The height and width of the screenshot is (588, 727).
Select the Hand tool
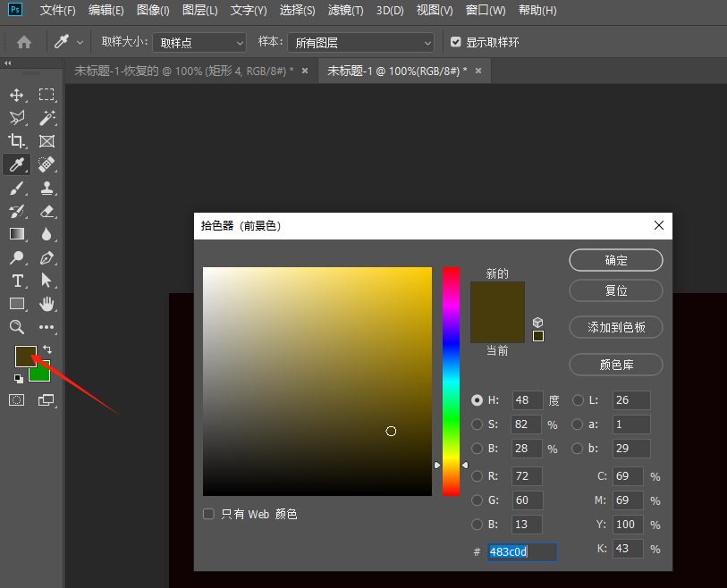click(46, 304)
